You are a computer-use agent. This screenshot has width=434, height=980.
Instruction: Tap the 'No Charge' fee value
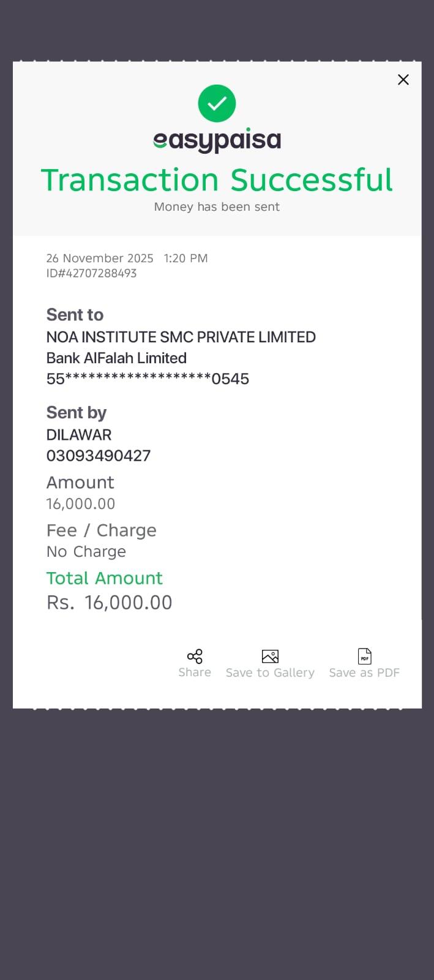[x=86, y=552]
